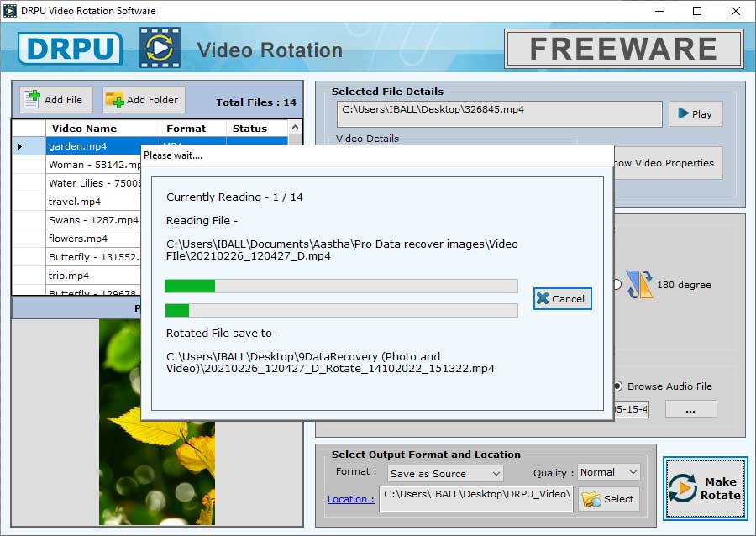Click the selected file path field
756x536 pixels.
click(x=499, y=113)
